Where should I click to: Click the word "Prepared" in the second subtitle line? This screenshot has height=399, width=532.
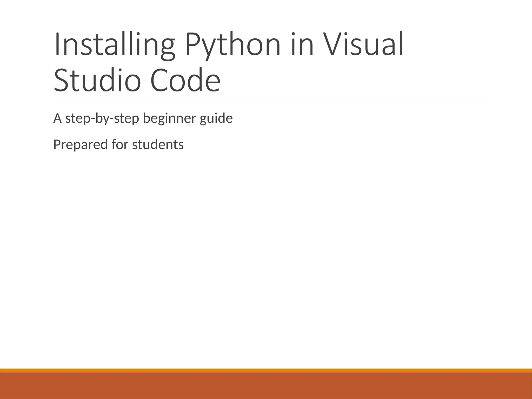pos(80,145)
